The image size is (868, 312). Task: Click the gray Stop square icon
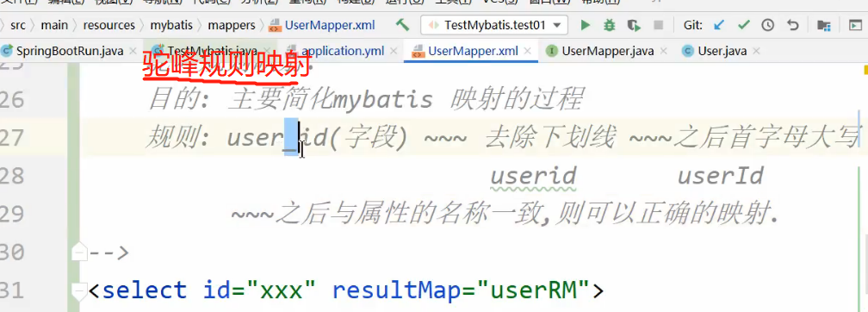pos(658,25)
